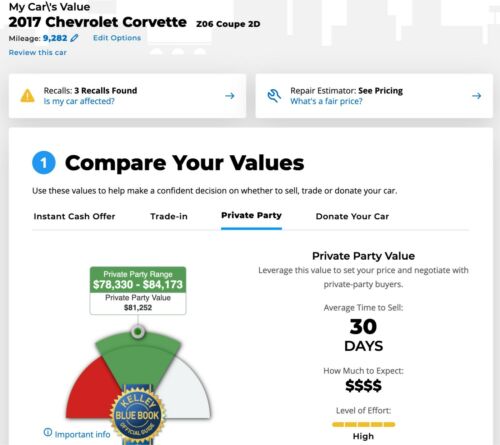
Task: Click the 9,282 mileage value
Action: pos(55,38)
